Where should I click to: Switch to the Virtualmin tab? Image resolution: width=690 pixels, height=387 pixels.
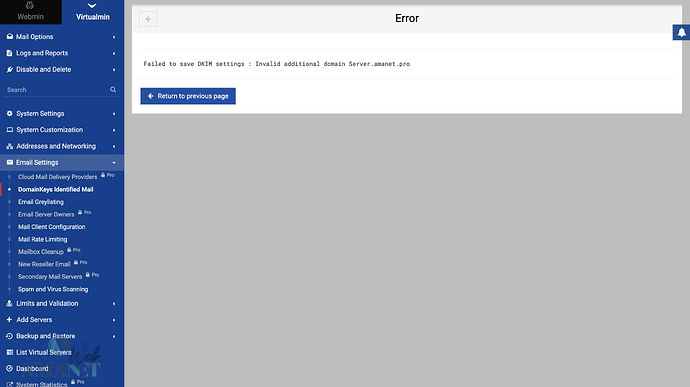(x=93, y=12)
